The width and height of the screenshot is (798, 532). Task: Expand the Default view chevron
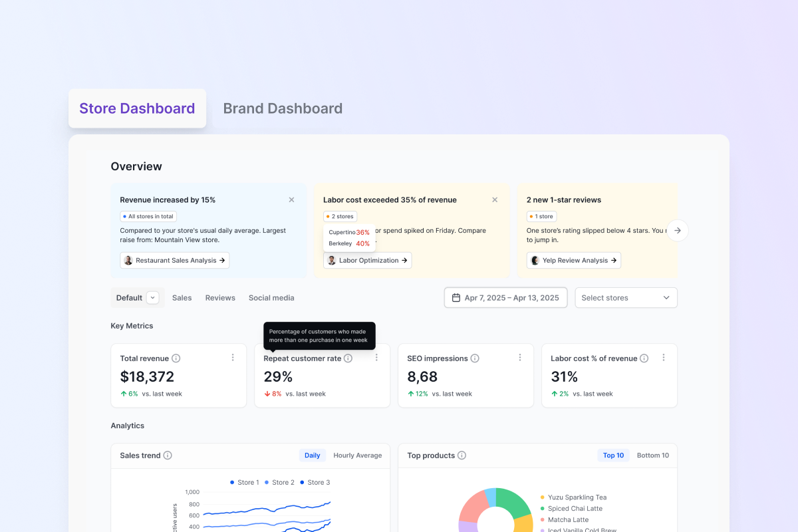tap(153, 298)
